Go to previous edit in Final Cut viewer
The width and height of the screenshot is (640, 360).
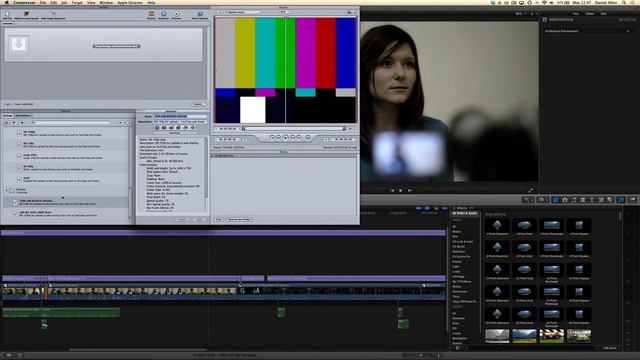392,190
